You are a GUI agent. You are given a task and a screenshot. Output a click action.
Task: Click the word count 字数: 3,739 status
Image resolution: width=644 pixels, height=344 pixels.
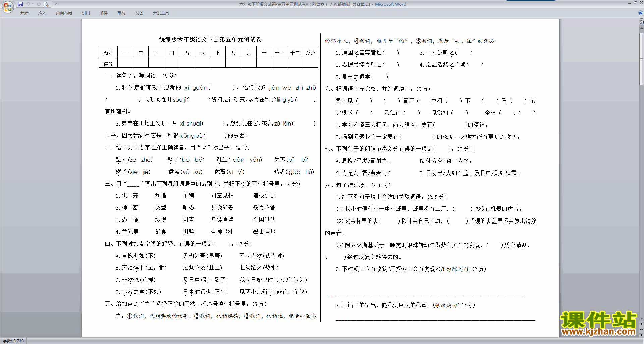[x=13, y=341]
